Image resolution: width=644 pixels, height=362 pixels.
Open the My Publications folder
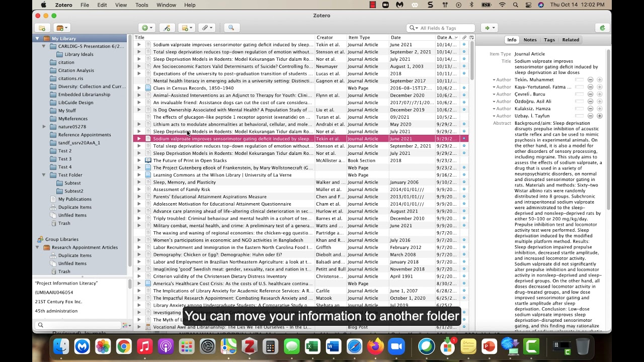[74, 199]
